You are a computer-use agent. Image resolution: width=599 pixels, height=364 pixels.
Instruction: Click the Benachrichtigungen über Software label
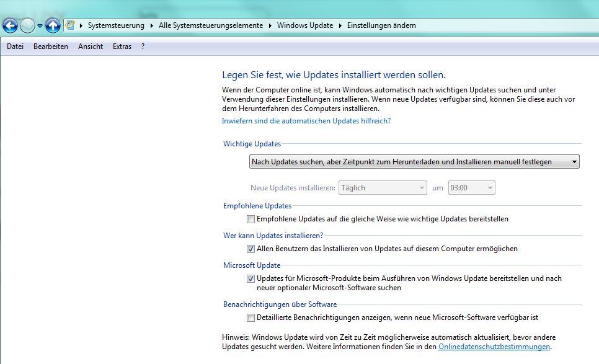tap(280, 304)
